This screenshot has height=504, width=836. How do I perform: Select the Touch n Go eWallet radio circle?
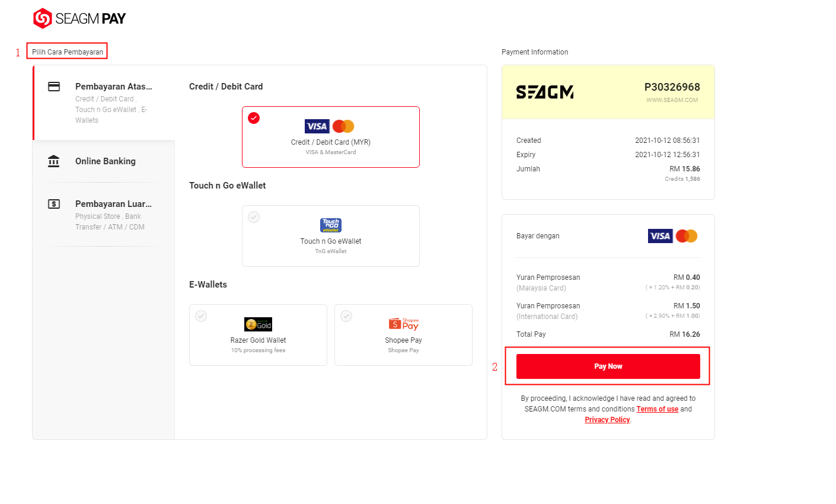(254, 217)
